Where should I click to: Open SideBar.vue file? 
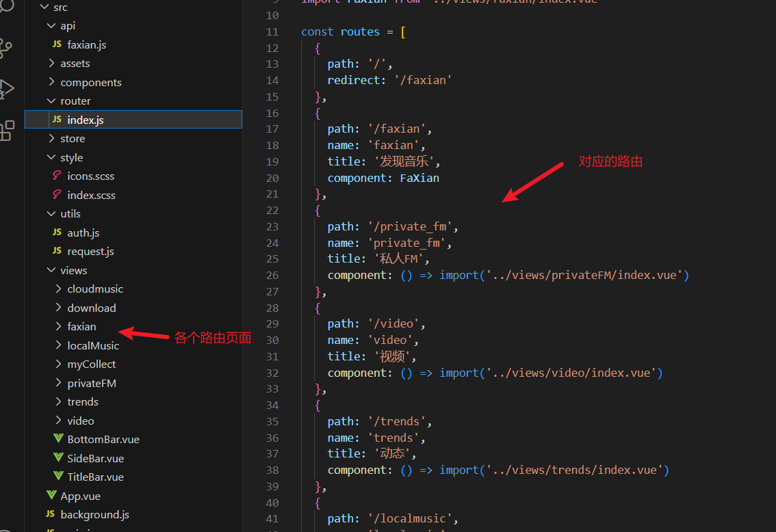tap(96, 458)
